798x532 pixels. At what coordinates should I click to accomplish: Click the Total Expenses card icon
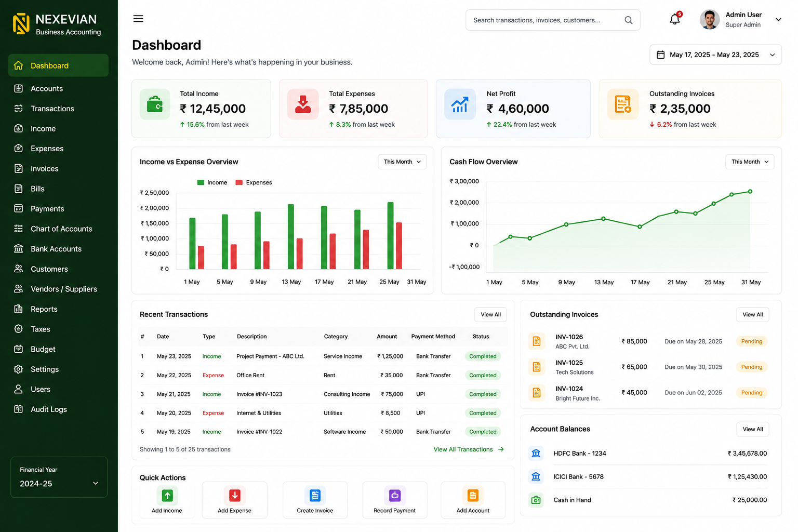click(303, 104)
